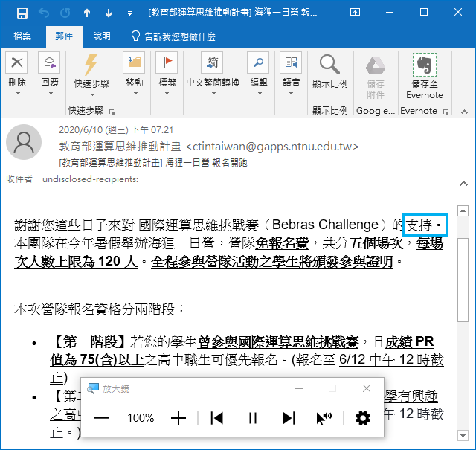The image size is (476, 450).
Task: Save the message with the floppy disk icon
Action: tap(22, 13)
